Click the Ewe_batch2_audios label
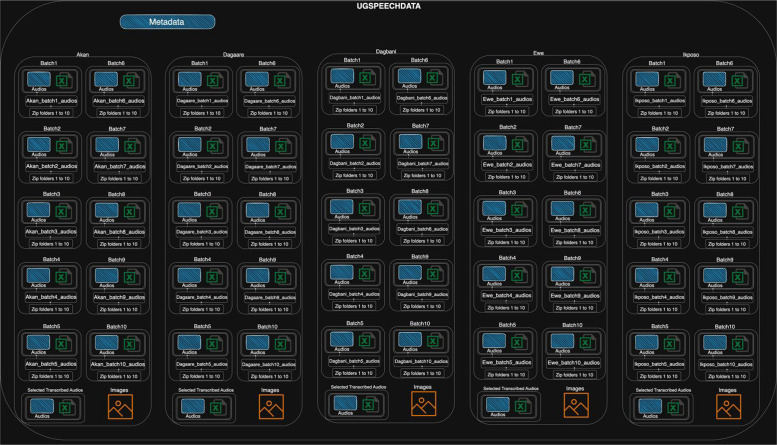Image resolution: width=777 pixels, height=445 pixels. [507, 165]
